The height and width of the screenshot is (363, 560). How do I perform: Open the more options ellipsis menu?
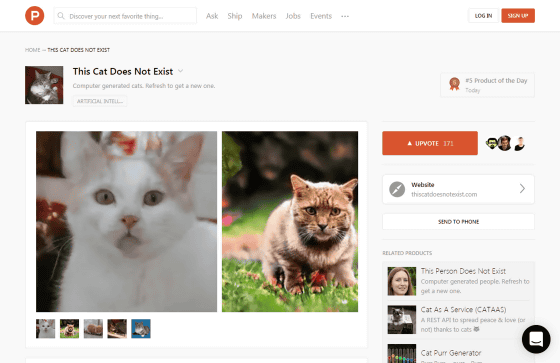tap(345, 16)
